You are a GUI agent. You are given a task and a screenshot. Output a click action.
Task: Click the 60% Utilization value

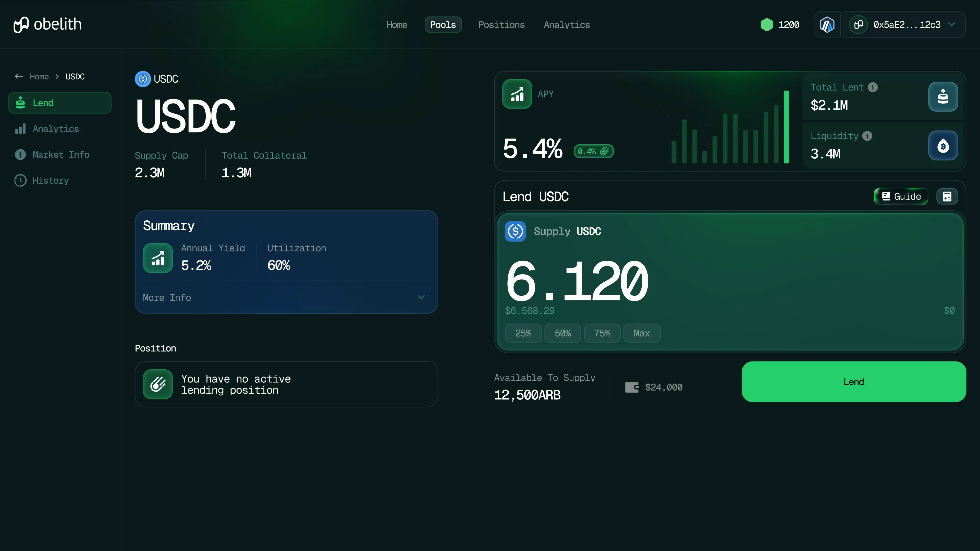[x=279, y=265]
